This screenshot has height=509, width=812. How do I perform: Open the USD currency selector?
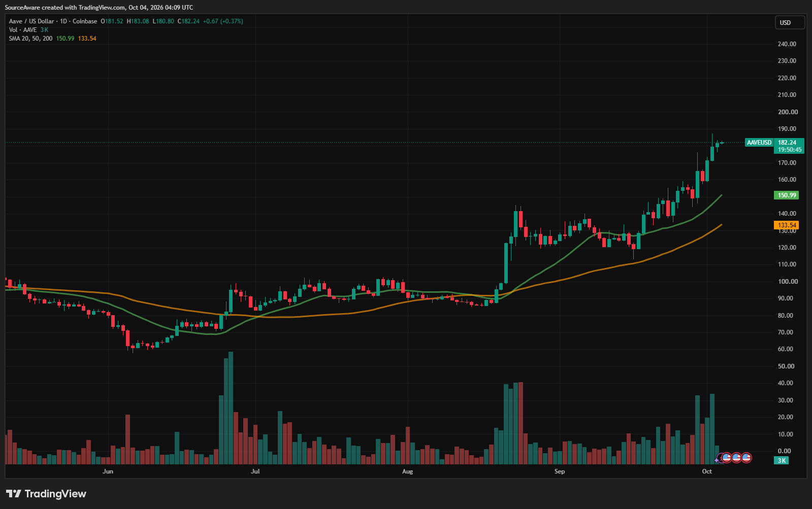click(790, 22)
